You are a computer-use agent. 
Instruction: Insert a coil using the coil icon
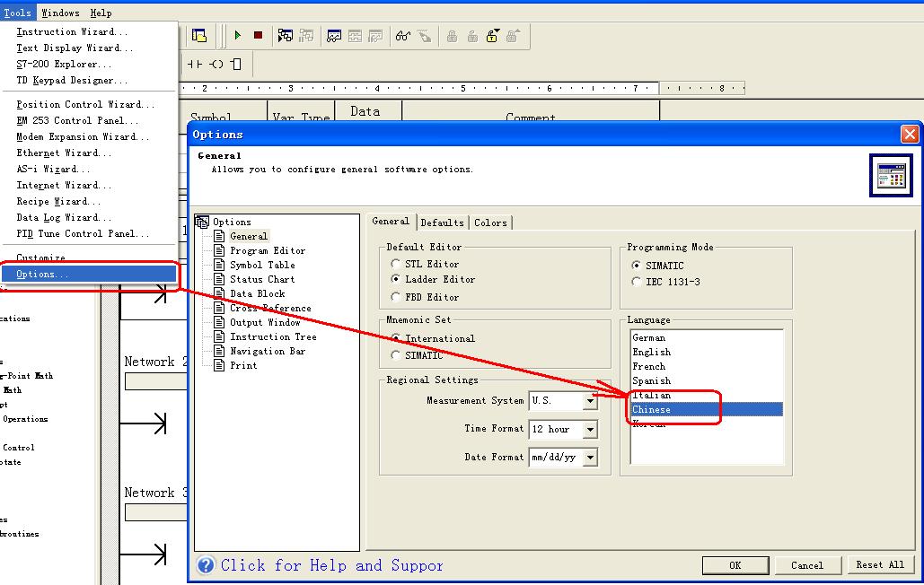click(216, 64)
